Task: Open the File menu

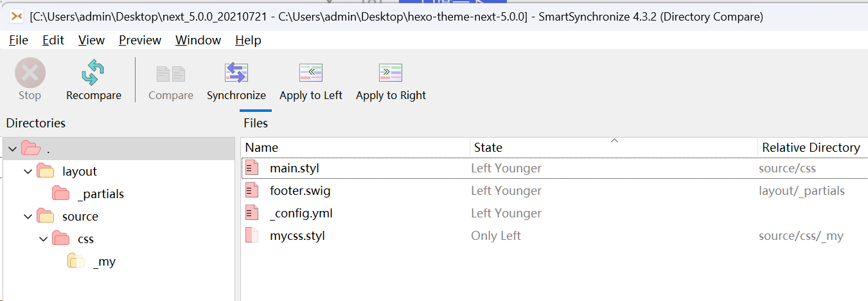Action: [19, 40]
